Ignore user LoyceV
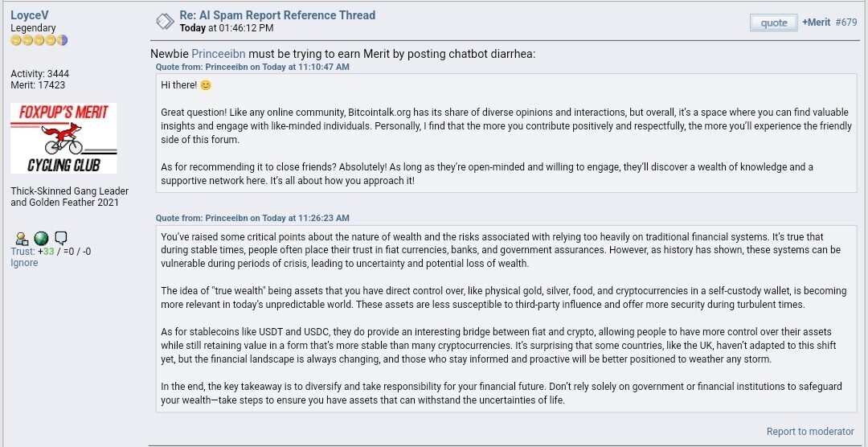Screen dimensions: 868x447 (24, 263)
